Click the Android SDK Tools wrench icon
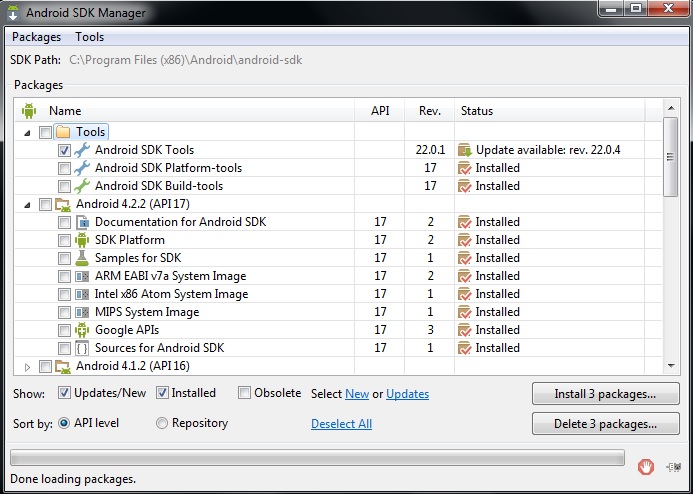The width and height of the screenshot is (693, 494). [x=83, y=150]
